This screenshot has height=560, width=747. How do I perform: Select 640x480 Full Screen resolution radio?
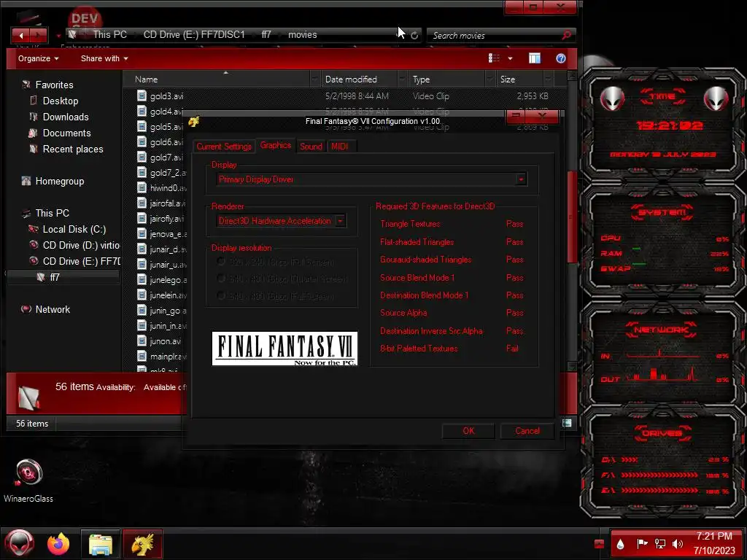(220, 296)
